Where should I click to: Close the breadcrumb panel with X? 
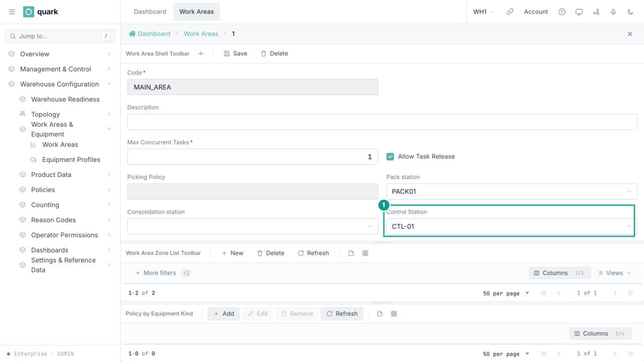(630, 34)
